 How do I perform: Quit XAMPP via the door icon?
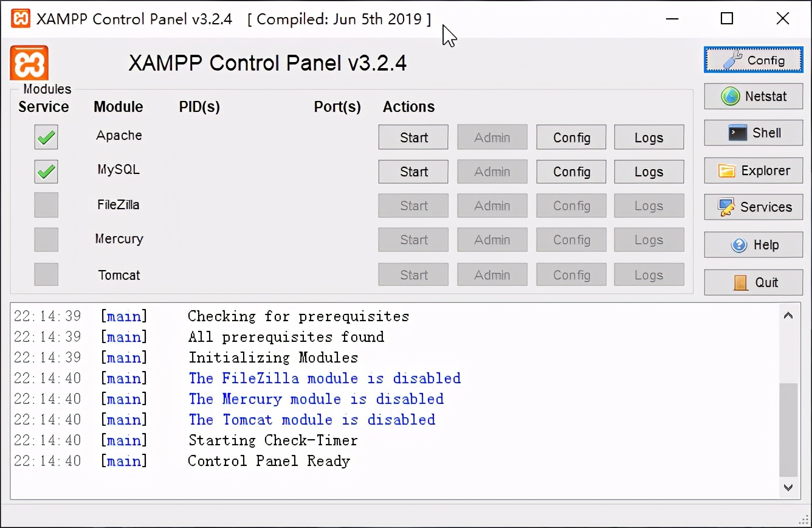click(x=754, y=282)
